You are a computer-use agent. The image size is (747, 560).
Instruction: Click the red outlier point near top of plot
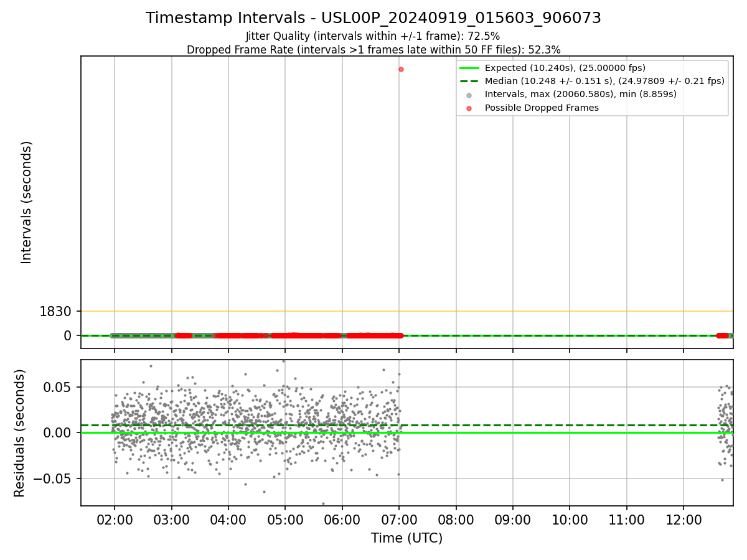click(x=401, y=69)
